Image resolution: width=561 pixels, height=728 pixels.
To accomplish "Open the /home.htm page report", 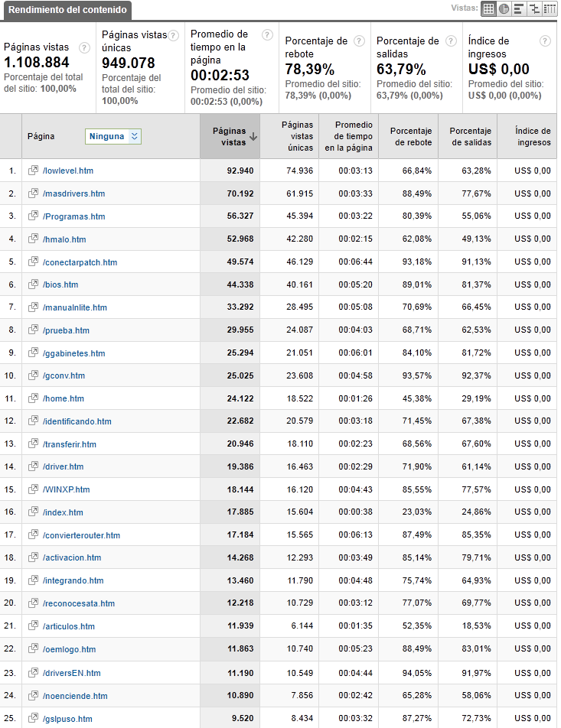I will pyautogui.click(x=64, y=398).
